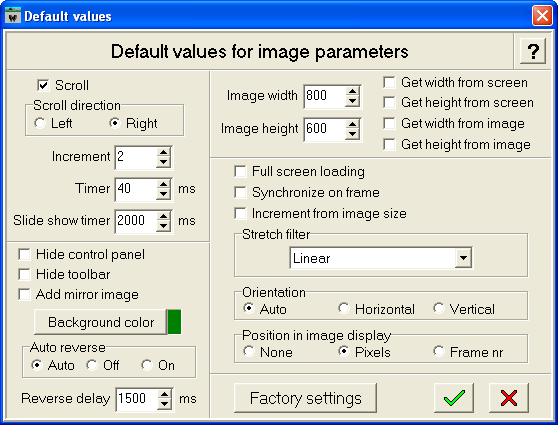Click the Background color button
This screenshot has width=558, height=425.
[101, 322]
